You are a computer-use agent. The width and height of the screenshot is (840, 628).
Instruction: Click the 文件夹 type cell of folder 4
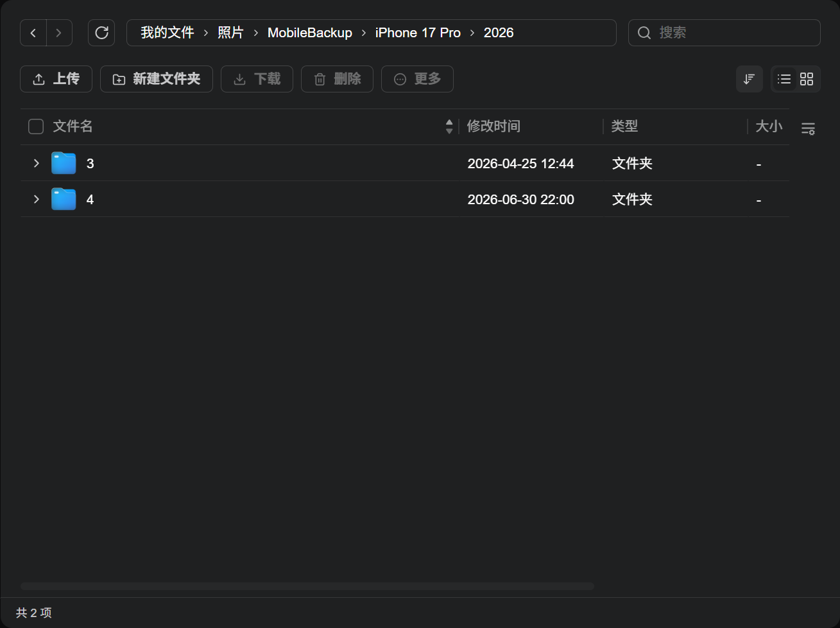click(x=632, y=200)
